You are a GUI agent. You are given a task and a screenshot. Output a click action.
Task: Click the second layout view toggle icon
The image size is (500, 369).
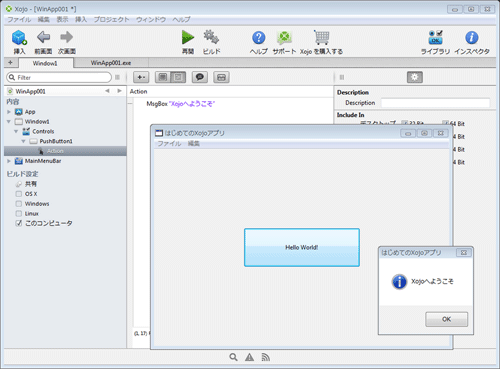[x=178, y=77]
